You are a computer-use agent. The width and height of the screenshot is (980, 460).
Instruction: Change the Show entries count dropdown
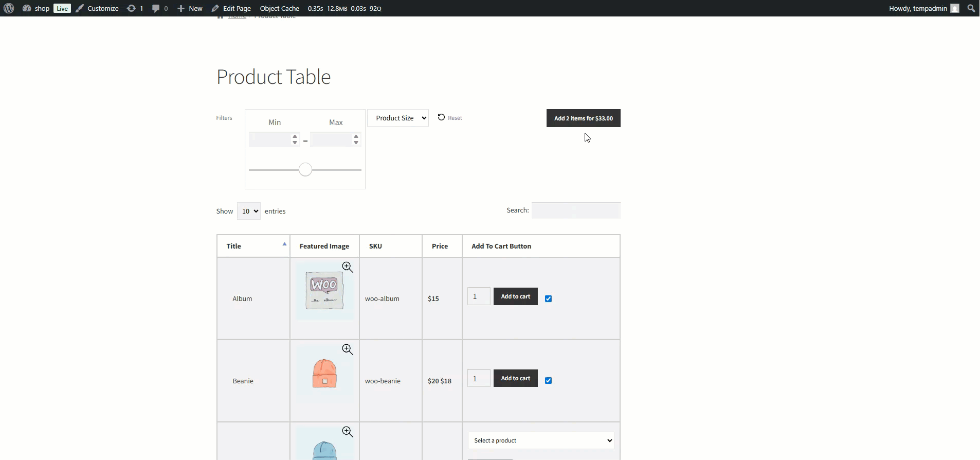248,211
